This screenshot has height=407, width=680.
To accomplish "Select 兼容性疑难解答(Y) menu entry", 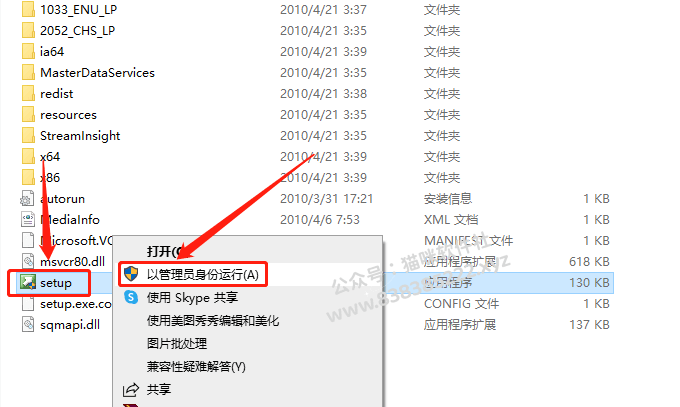I will tap(196, 367).
